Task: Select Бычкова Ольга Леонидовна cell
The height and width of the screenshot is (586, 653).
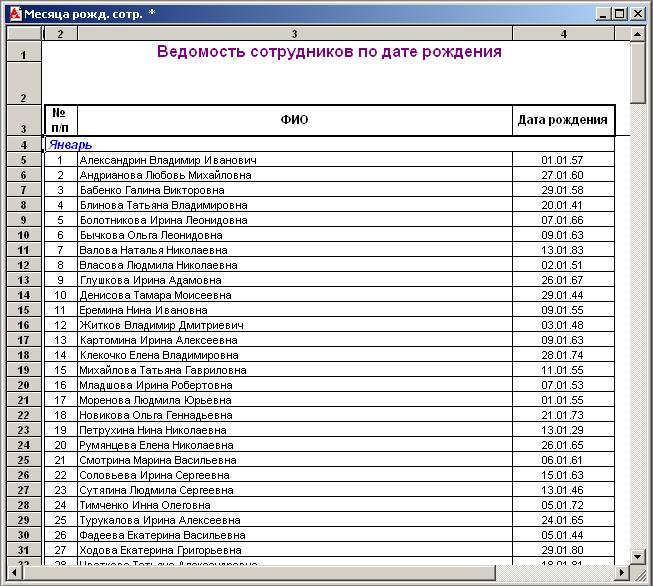Action: [x=294, y=235]
